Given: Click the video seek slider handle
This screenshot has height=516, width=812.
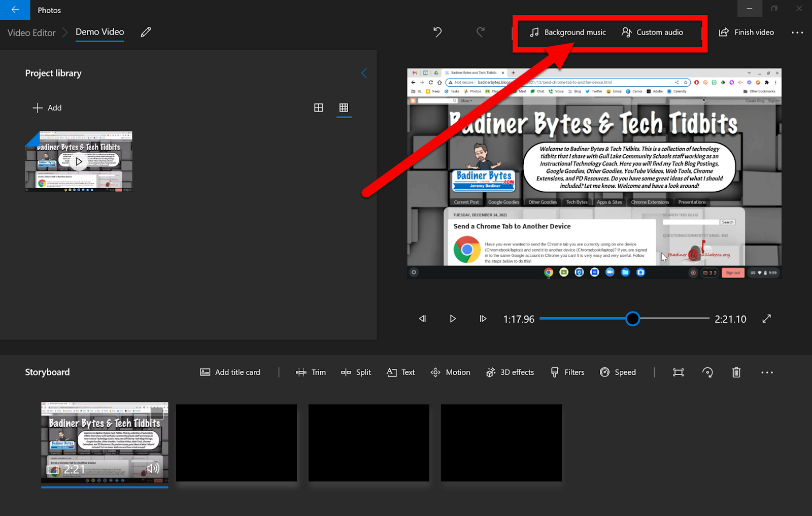Looking at the screenshot, I should [632, 319].
